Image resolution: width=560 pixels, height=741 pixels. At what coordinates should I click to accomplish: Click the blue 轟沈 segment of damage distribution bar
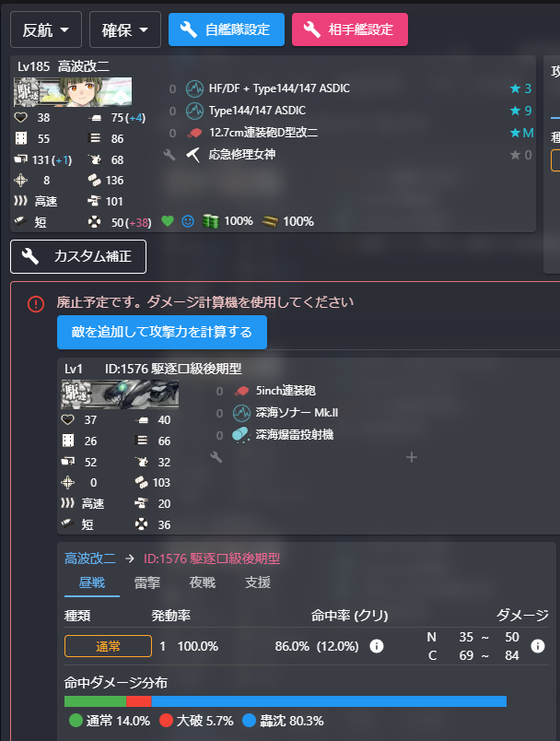pos(329,701)
